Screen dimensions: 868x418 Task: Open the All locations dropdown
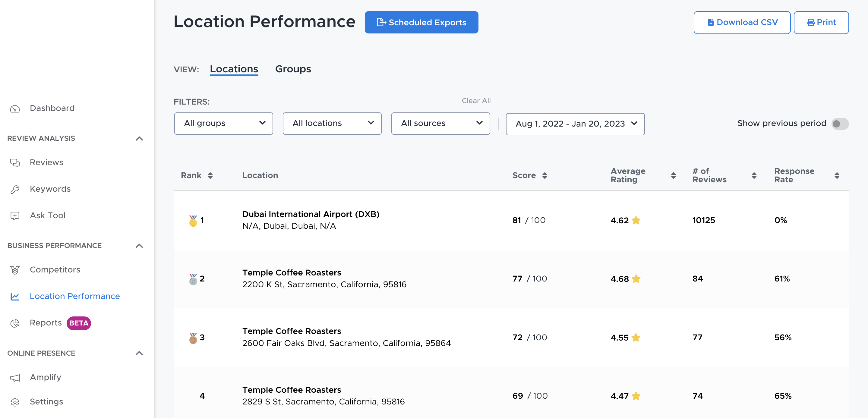click(332, 123)
